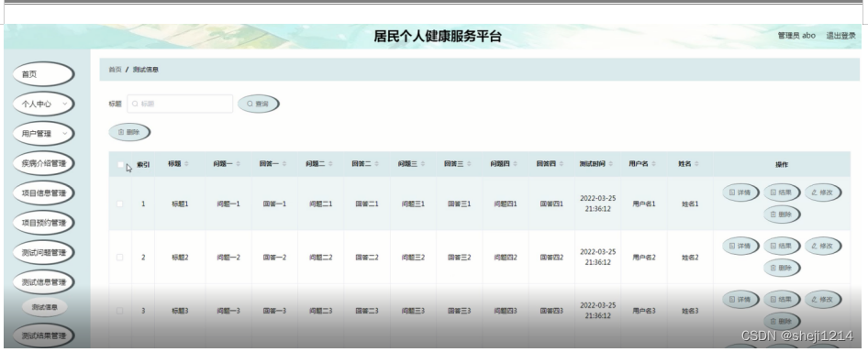Screen dimensions: 868x352
Task: Click the 退出登录 link
Action: coord(840,36)
